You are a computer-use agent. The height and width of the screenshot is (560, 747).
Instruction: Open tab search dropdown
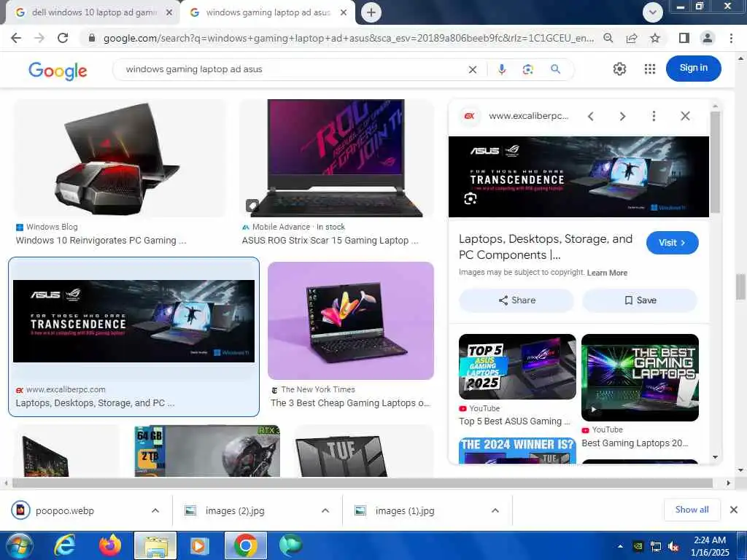pyautogui.click(x=653, y=12)
